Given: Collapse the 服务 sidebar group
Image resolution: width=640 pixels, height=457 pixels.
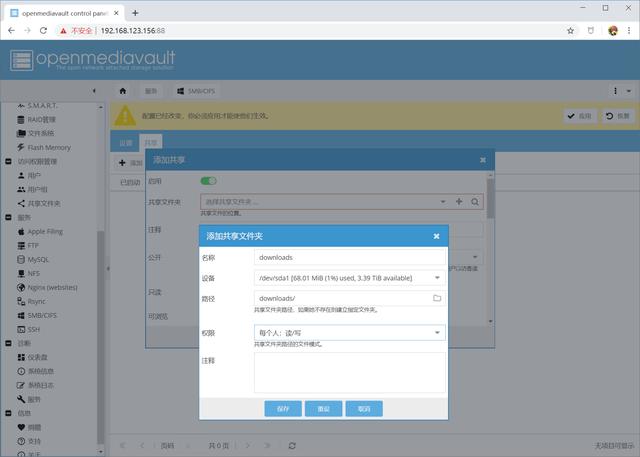Looking at the screenshot, I should 8,217.
